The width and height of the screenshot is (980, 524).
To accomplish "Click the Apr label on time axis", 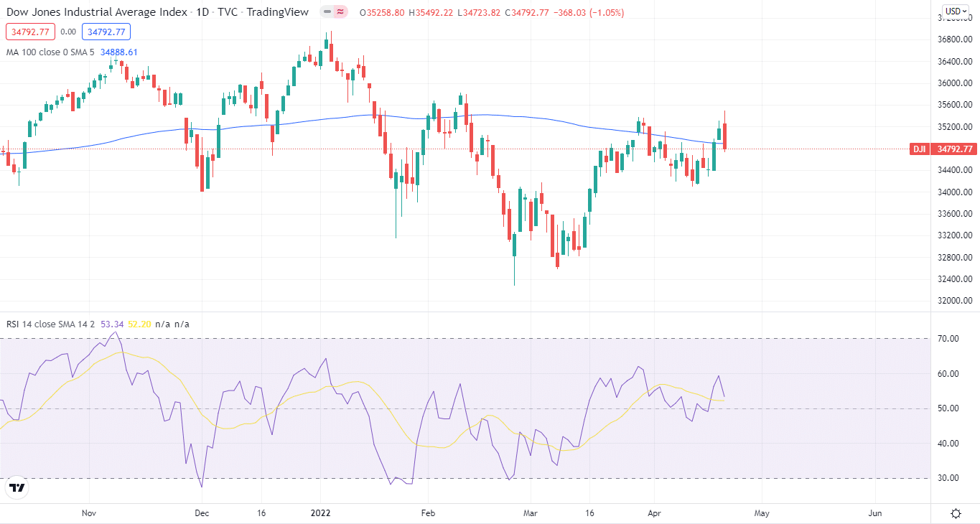I will coord(654,513).
